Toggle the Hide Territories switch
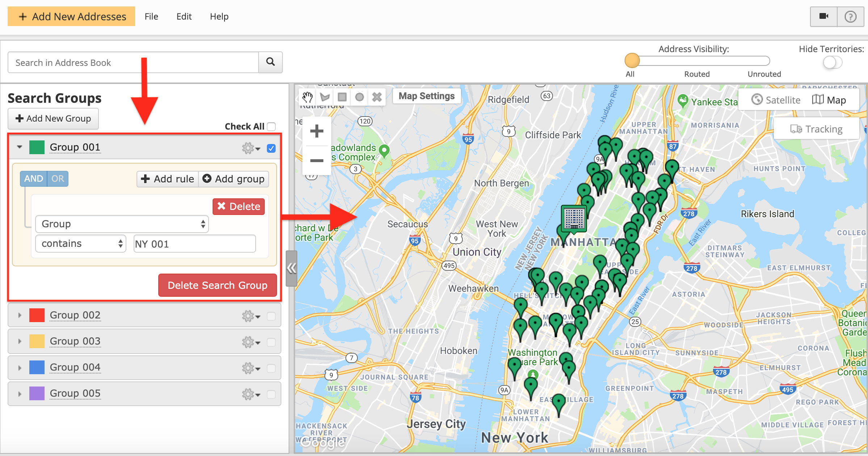This screenshot has width=868, height=456. (833, 63)
